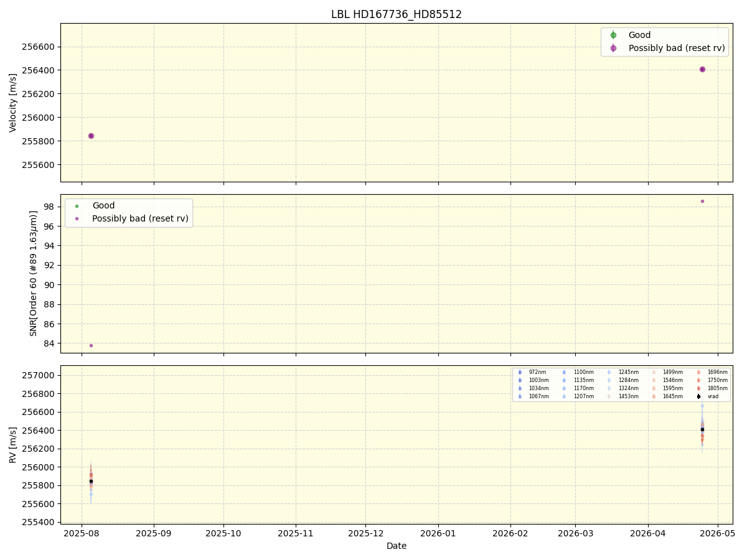Click the 1696nm entry in the RV legend
Viewport: 747px width, 560px height.
[x=717, y=372]
